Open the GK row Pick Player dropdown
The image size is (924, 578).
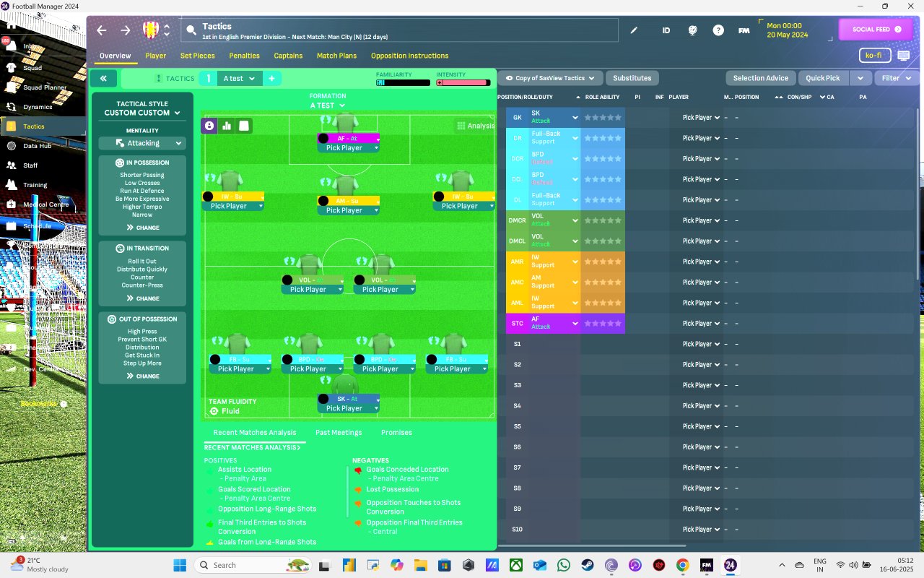[x=701, y=118]
